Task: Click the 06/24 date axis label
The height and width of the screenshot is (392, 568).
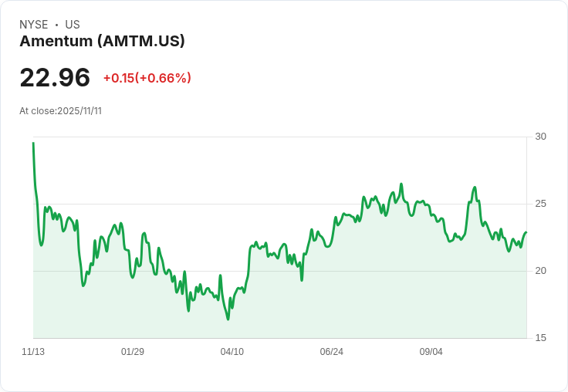Action: (331, 351)
